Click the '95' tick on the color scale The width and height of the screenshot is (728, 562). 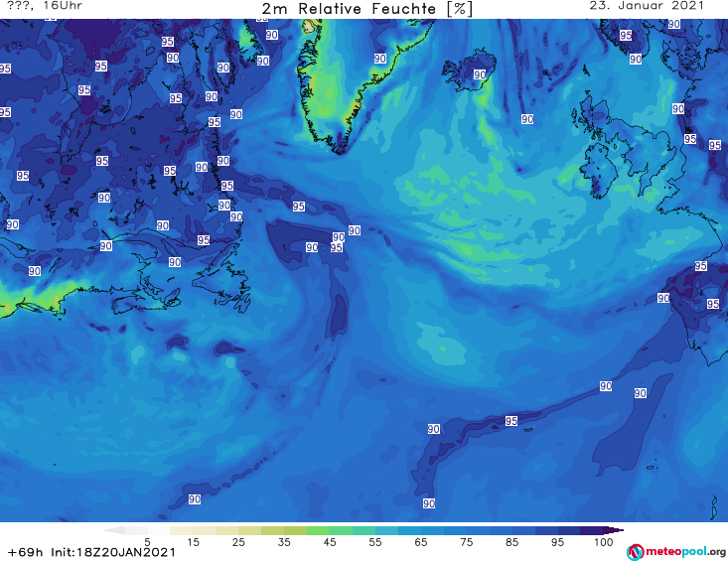pos(557,542)
